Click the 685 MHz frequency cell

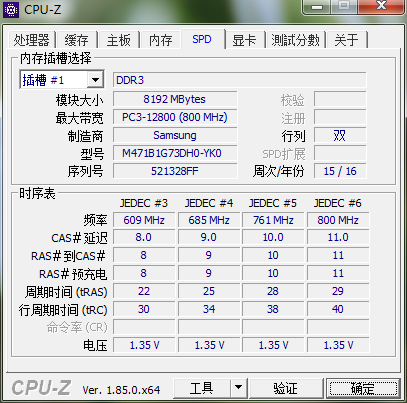[x=209, y=220]
